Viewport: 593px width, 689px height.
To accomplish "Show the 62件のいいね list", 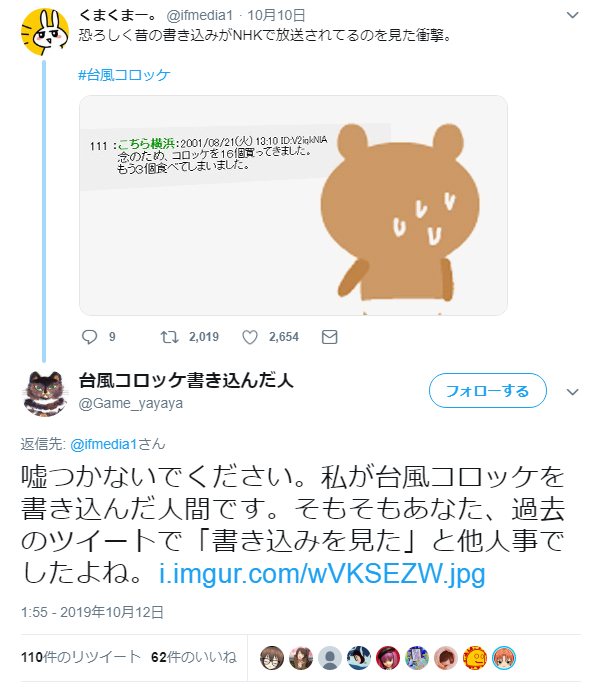I will 194,657.
